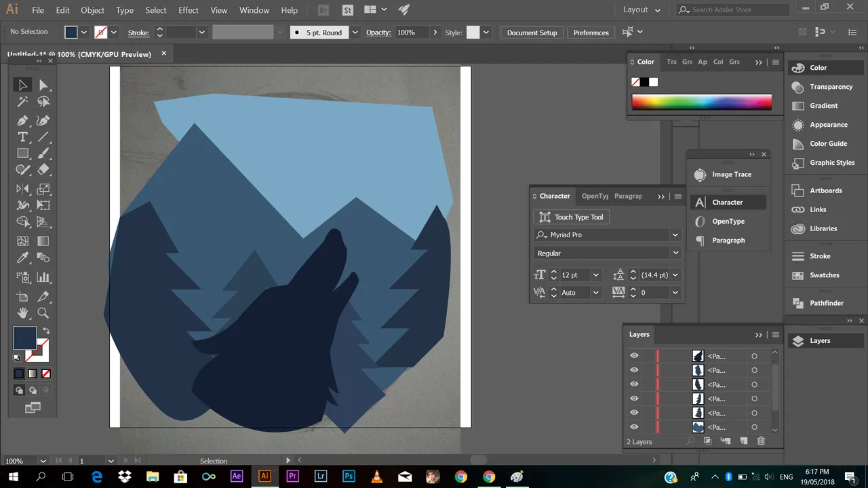Select the Free Transform tool

click(x=43, y=205)
